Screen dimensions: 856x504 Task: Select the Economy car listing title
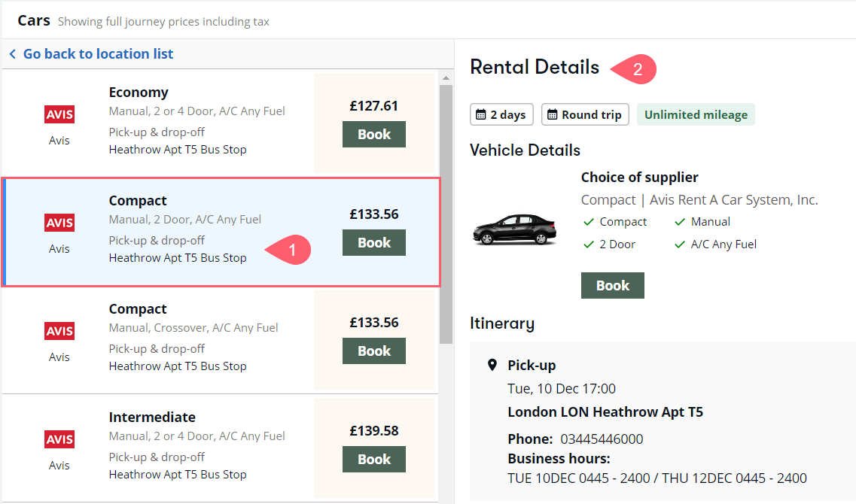click(x=139, y=93)
